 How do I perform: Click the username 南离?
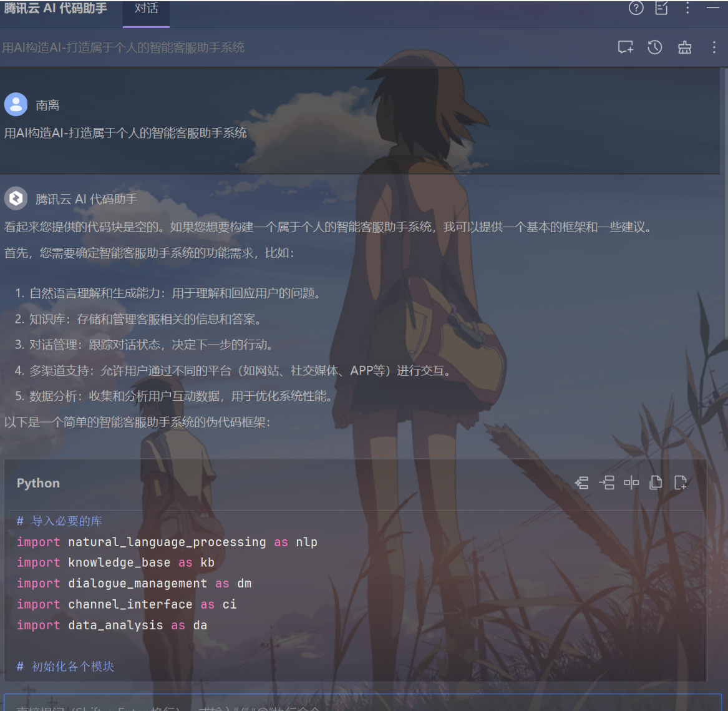47,105
